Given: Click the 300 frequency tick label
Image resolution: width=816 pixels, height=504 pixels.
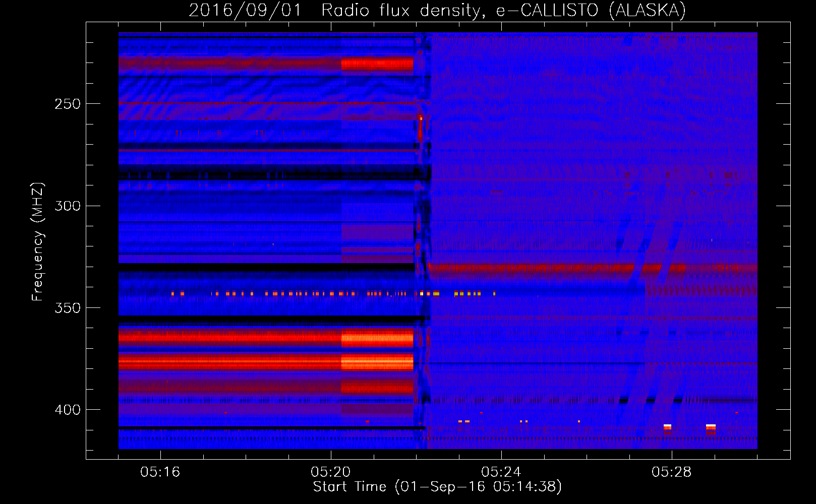Looking at the screenshot, I should pos(68,206).
